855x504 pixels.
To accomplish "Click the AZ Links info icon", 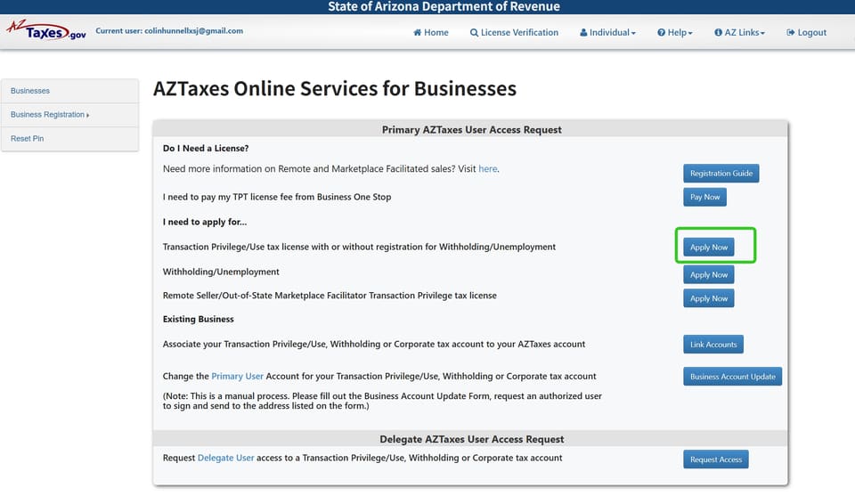I will (718, 33).
